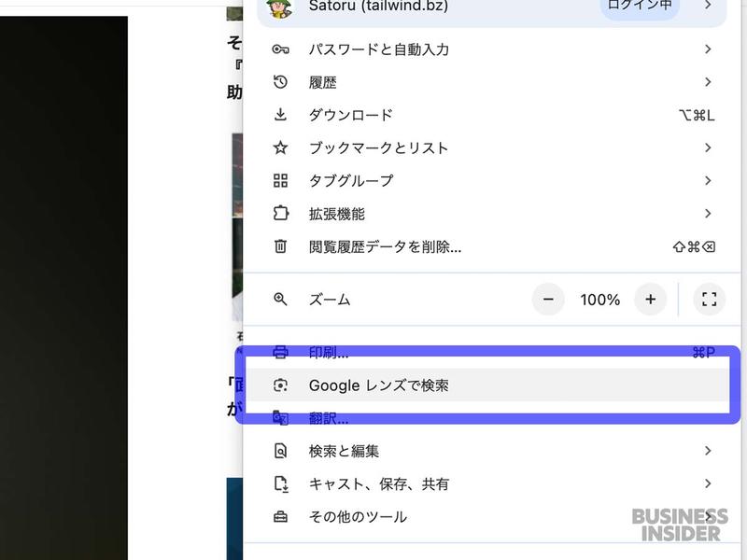Expand the chevron on タブグループ row
747x560 pixels.
pos(708,180)
